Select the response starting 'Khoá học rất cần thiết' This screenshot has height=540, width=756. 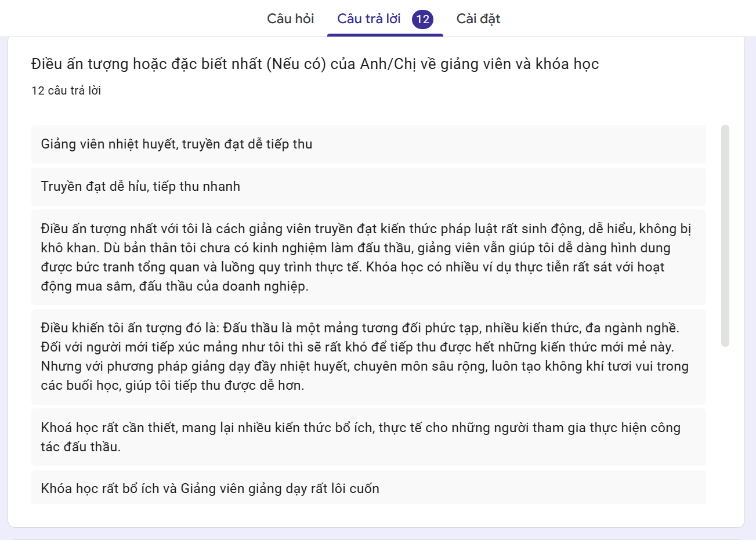[x=368, y=437]
